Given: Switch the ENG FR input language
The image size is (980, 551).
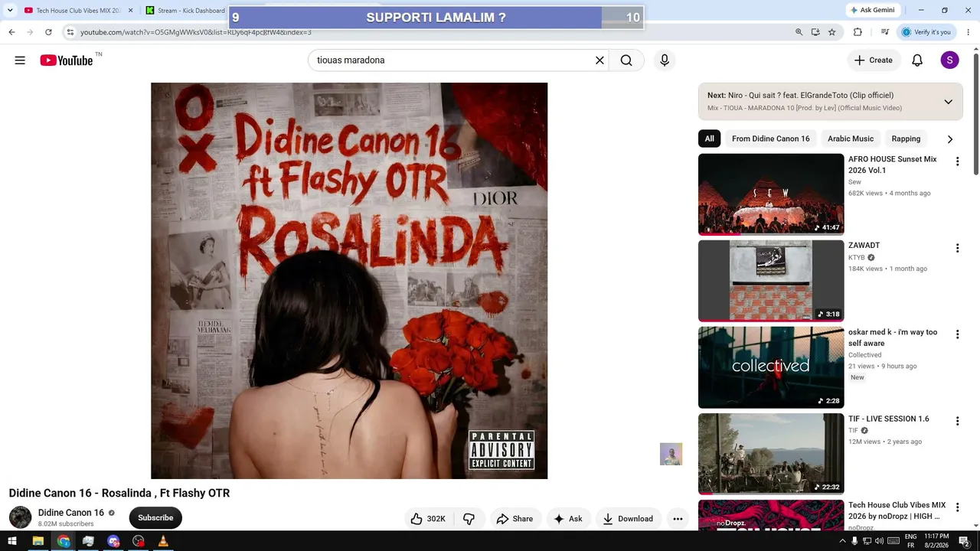Looking at the screenshot, I should [911, 542].
